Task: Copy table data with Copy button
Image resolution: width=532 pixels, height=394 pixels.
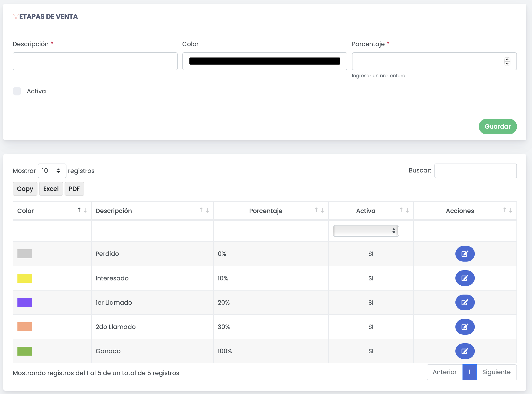Action: [25, 189]
